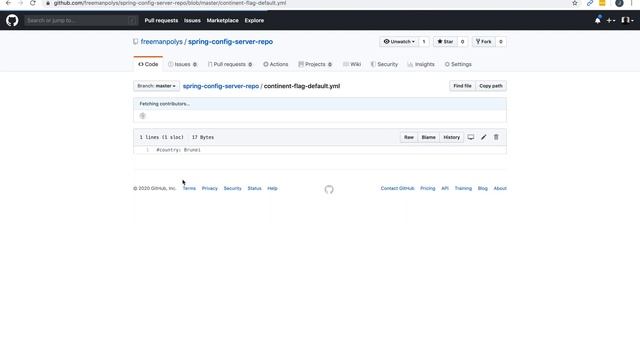Screen dimensions: 640x360
Task: Open the browser profile avatar
Action: [619, 3]
